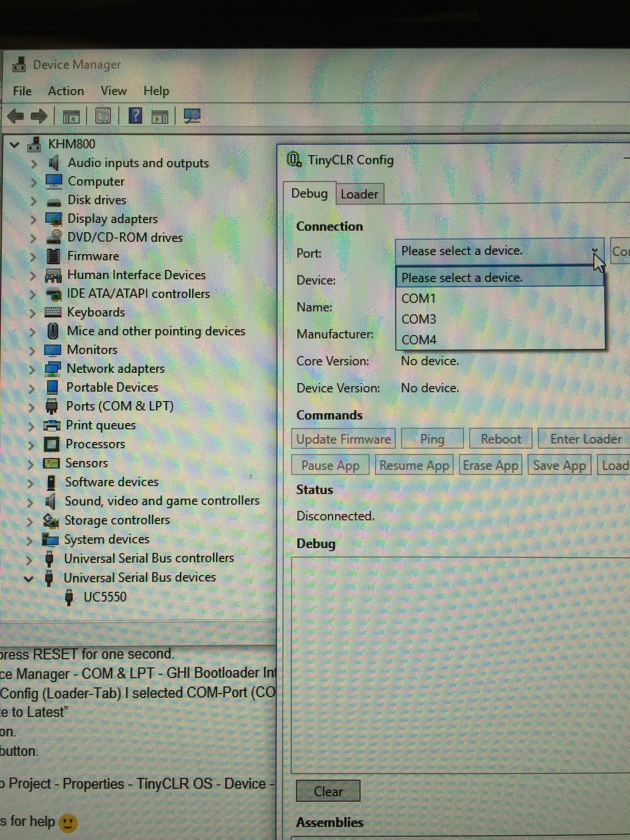Expand the Monitors category
Image resolution: width=630 pixels, height=840 pixels.
tap(32, 351)
